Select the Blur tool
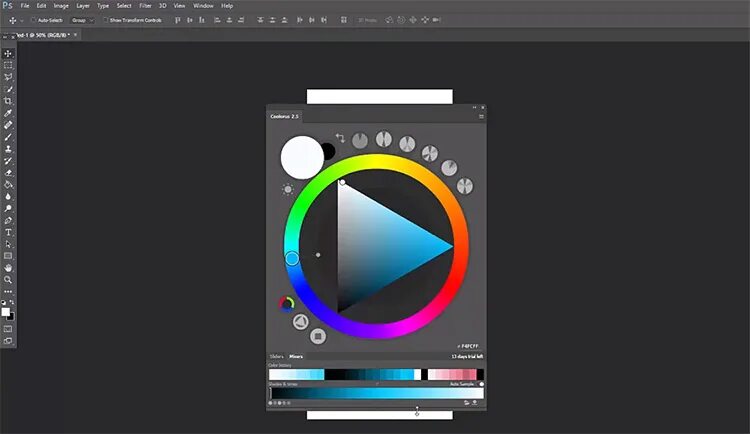 (8, 197)
